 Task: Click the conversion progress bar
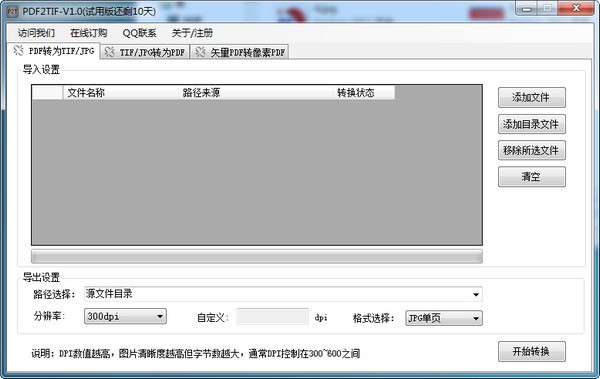pos(257,256)
